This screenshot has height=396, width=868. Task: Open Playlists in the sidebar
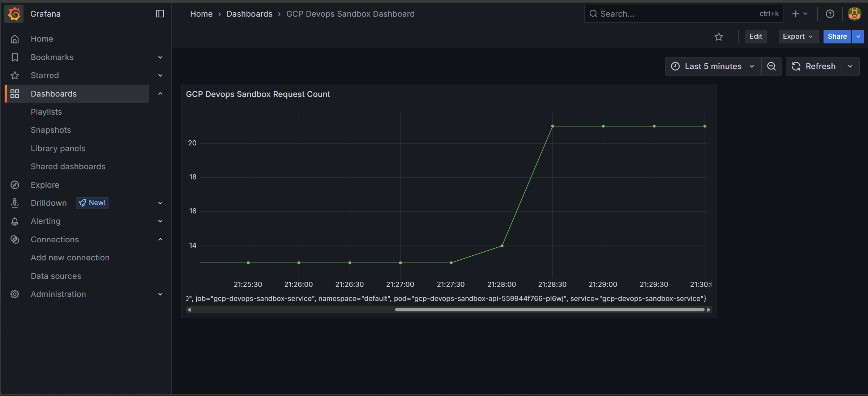pyautogui.click(x=46, y=112)
